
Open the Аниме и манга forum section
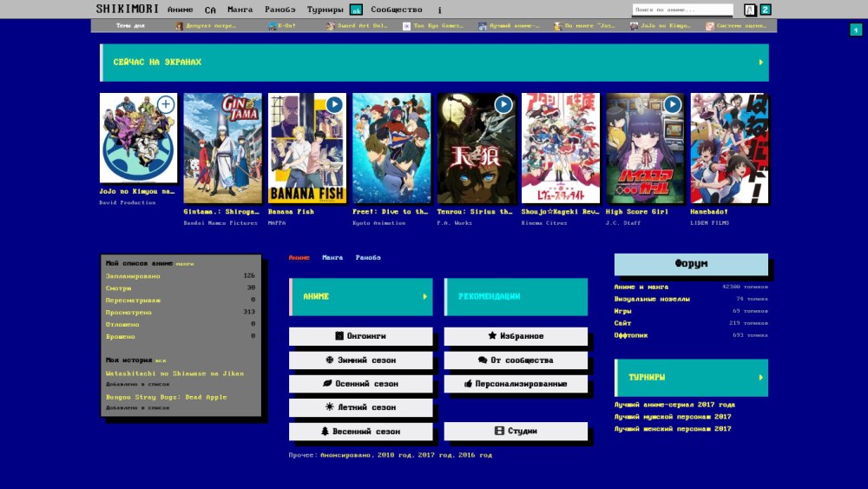tap(641, 287)
